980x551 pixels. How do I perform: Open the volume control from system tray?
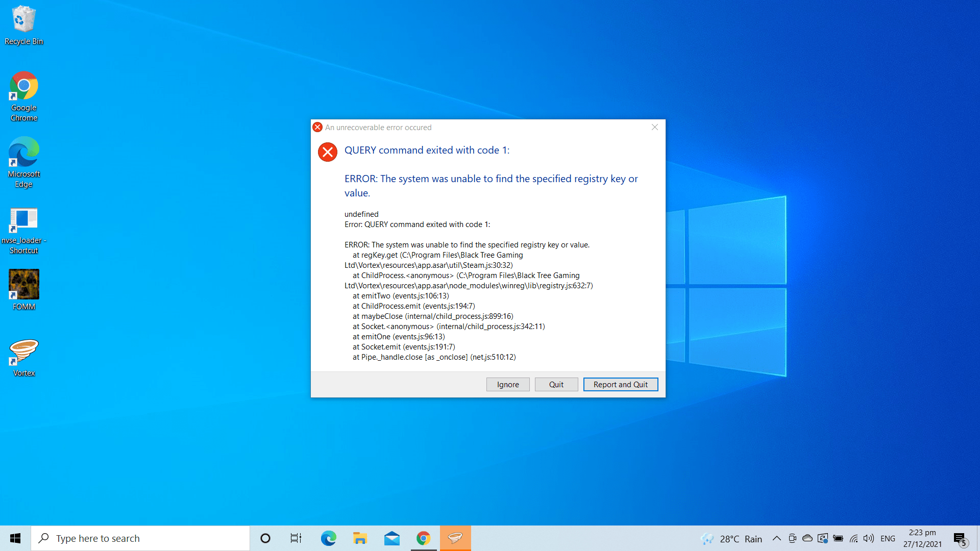869,538
